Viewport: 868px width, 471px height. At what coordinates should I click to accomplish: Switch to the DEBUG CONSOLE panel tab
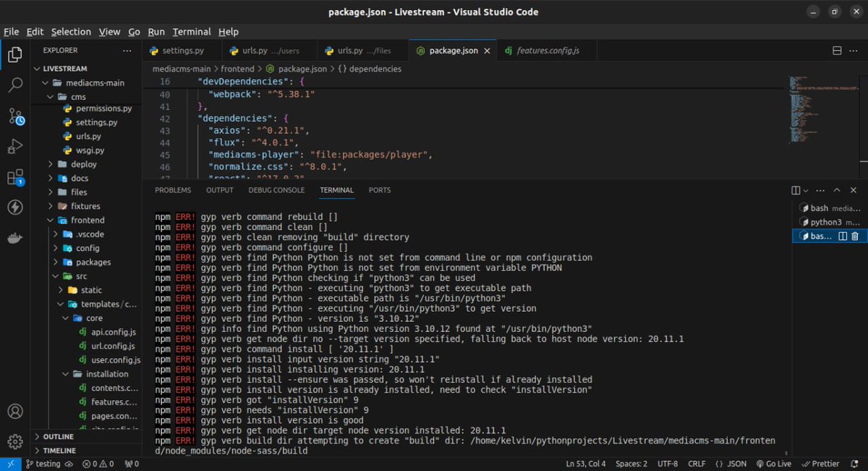(x=276, y=190)
